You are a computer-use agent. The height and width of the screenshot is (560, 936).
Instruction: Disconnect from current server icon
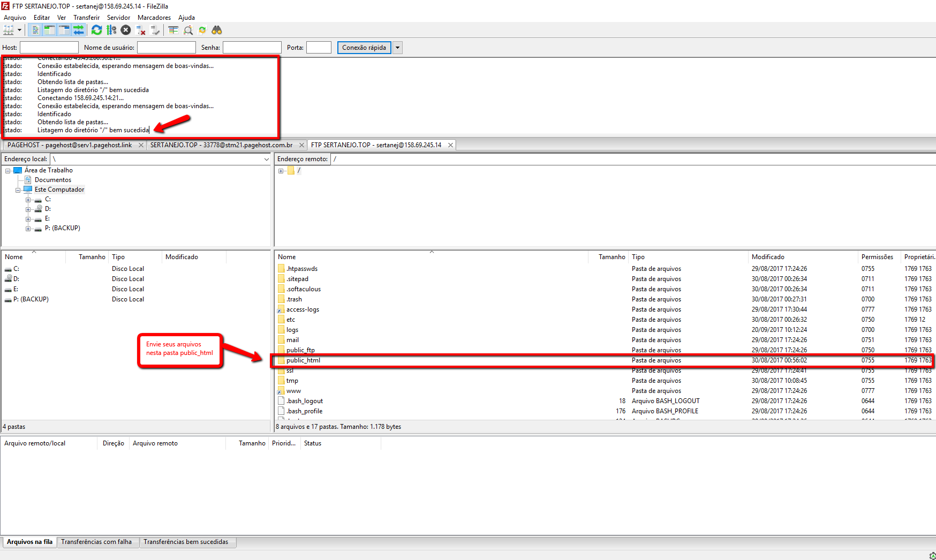point(141,30)
